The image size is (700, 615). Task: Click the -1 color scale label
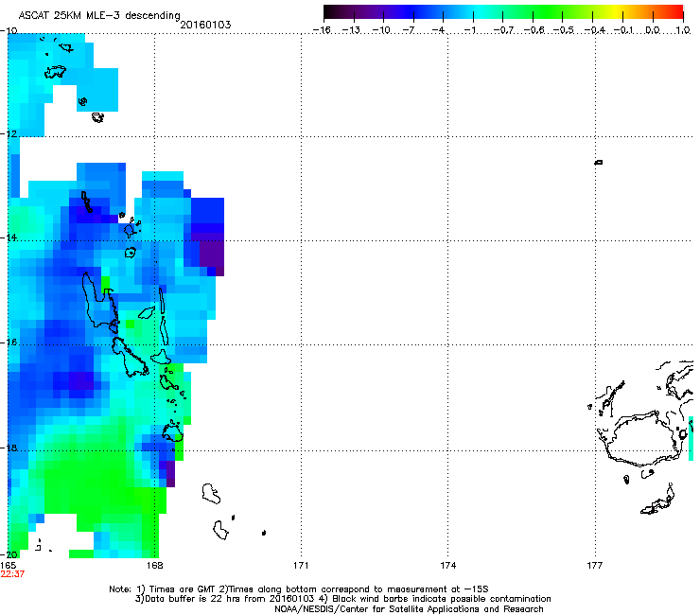[x=469, y=30]
